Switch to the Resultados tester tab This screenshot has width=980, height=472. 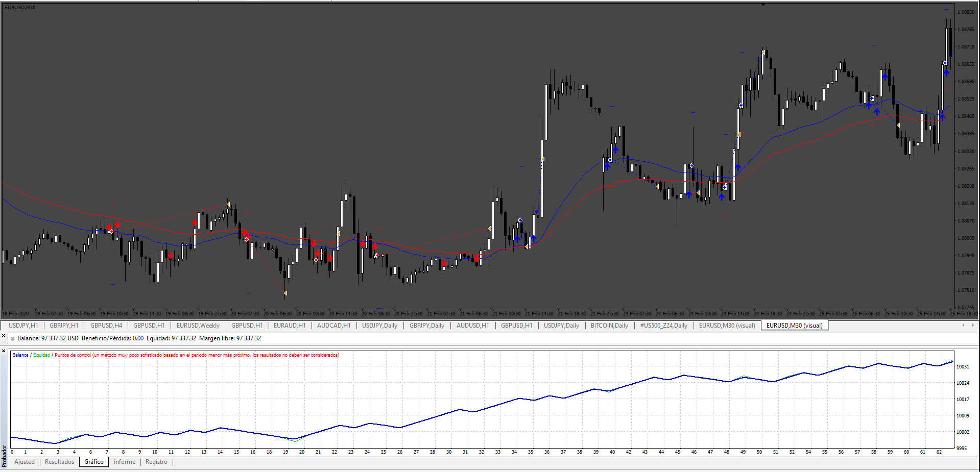click(x=60, y=462)
